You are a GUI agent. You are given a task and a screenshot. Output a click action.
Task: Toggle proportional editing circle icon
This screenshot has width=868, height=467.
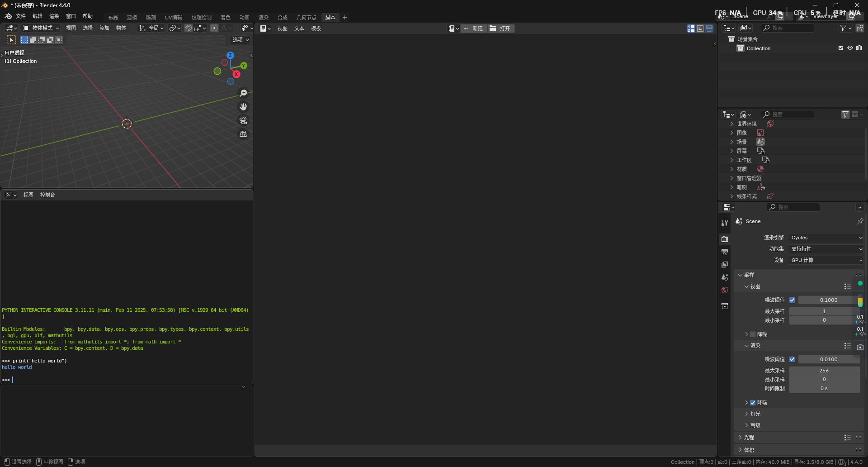tap(214, 28)
